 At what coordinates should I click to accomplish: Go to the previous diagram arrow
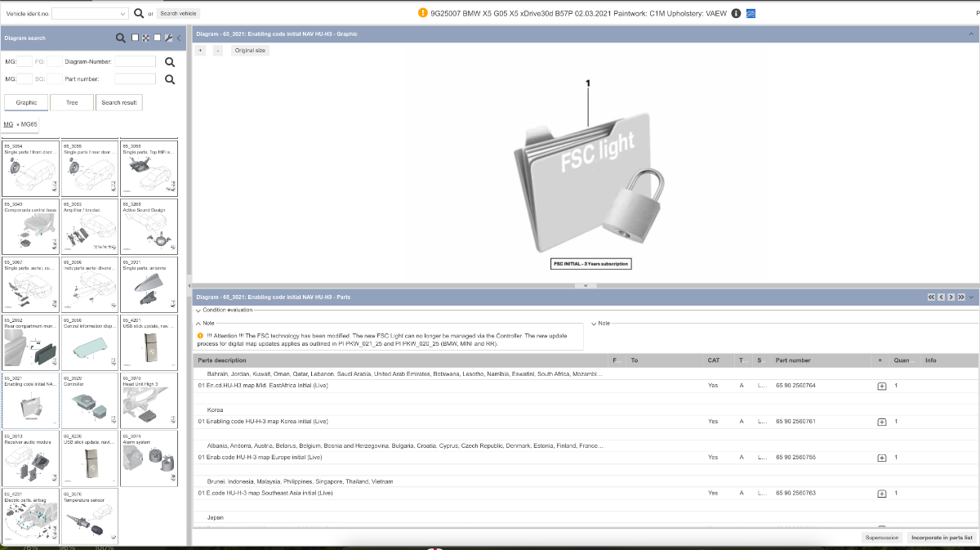pyautogui.click(x=942, y=297)
